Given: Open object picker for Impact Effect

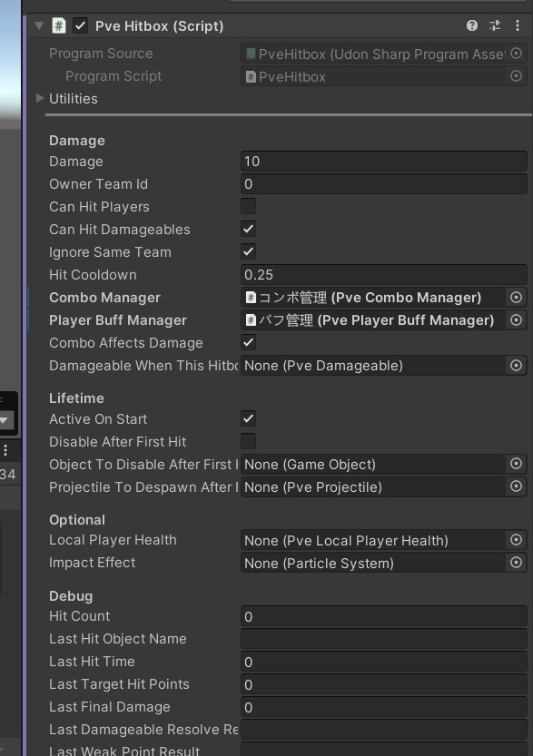Looking at the screenshot, I should (516, 563).
